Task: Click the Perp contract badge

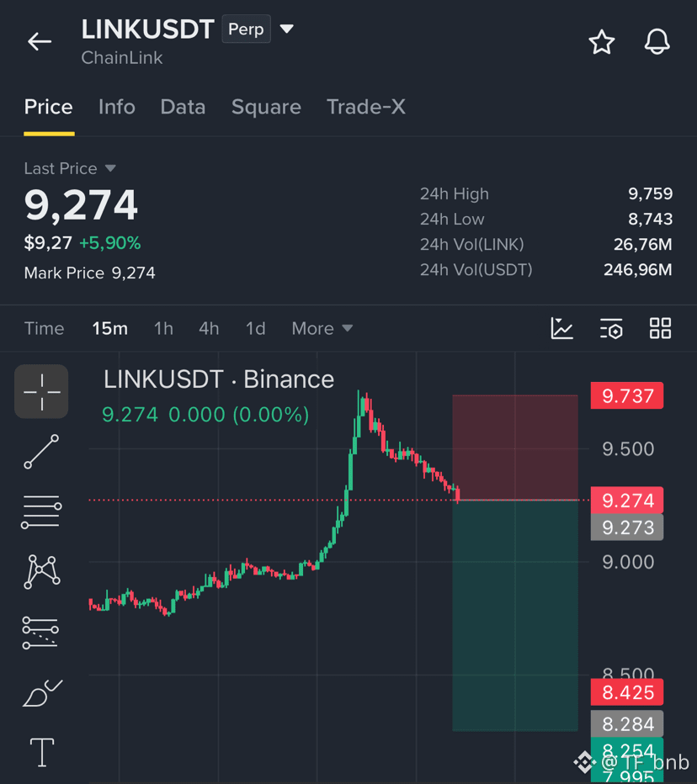Action: 246,29
